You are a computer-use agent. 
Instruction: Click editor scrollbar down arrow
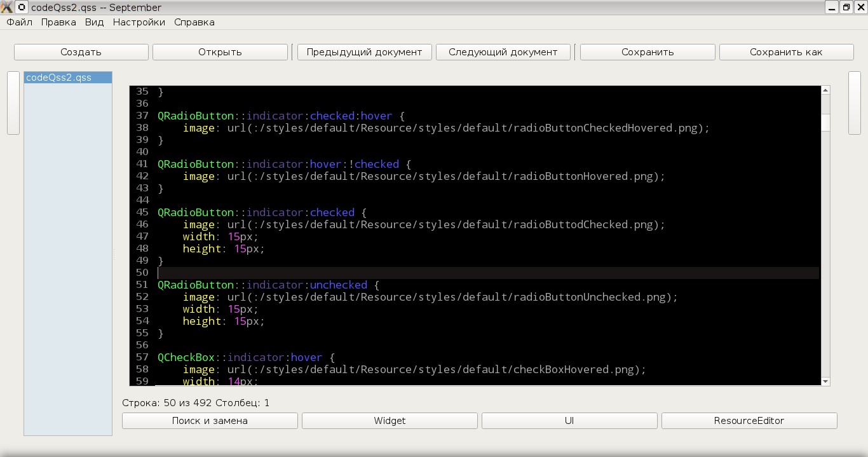[825, 381]
